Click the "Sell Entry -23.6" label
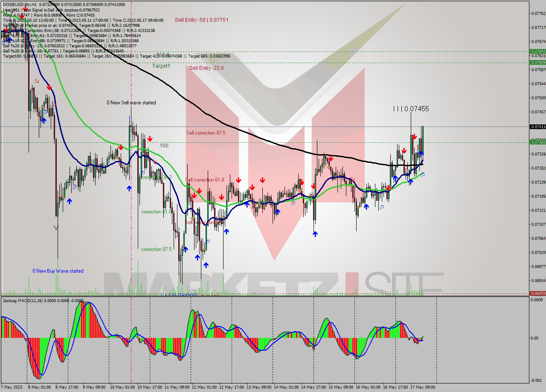Viewport: 546px width, 392px height. [206, 68]
